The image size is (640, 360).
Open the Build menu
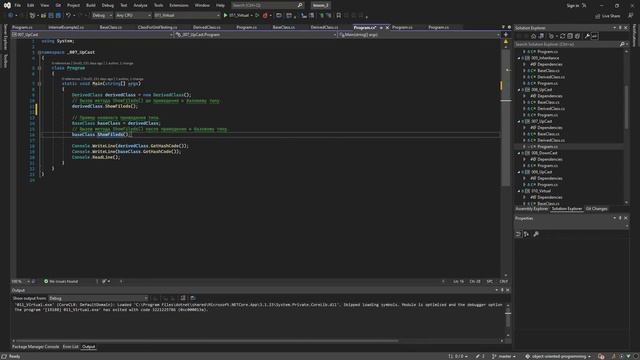(91, 5)
